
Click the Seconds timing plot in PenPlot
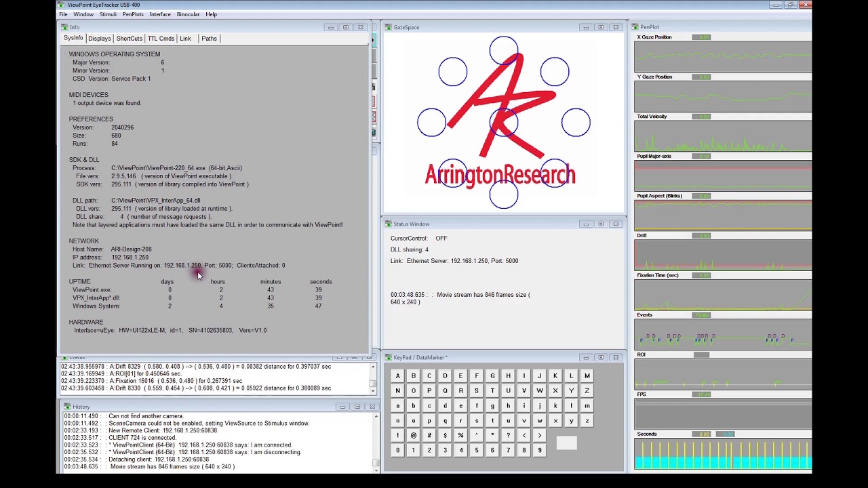(723, 454)
